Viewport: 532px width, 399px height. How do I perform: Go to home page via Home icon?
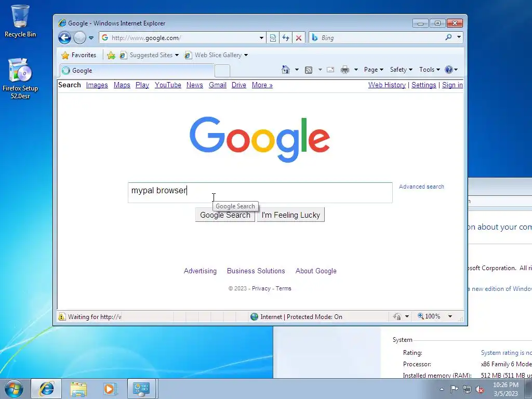[x=286, y=70]
